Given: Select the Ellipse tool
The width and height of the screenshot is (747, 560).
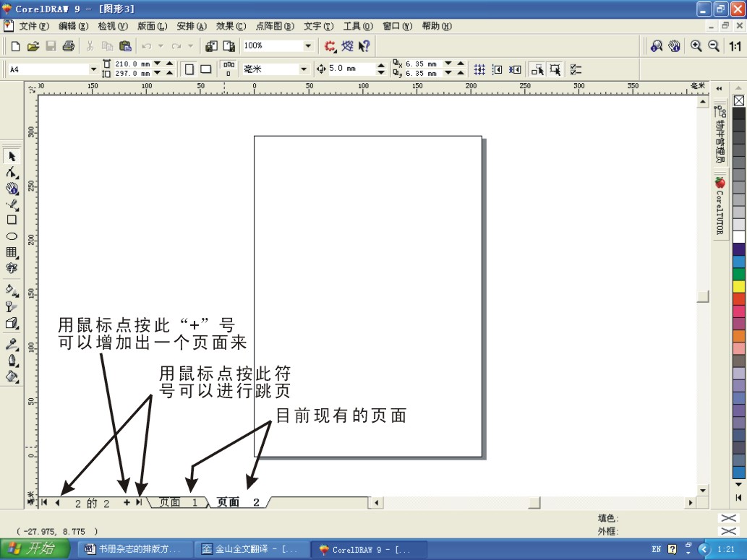Looking at the screenshot, I should (12, 236).
